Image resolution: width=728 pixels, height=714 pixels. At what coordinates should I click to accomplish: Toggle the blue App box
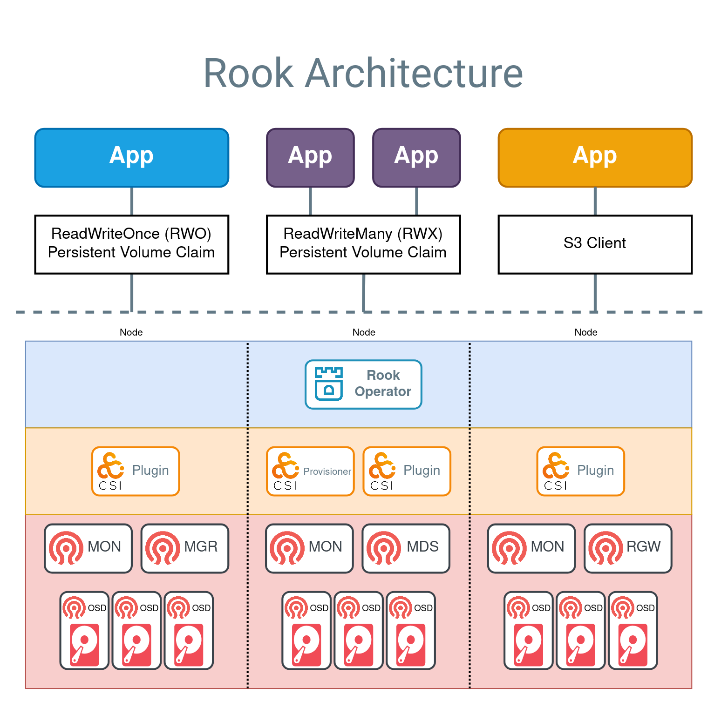[132, 157]
